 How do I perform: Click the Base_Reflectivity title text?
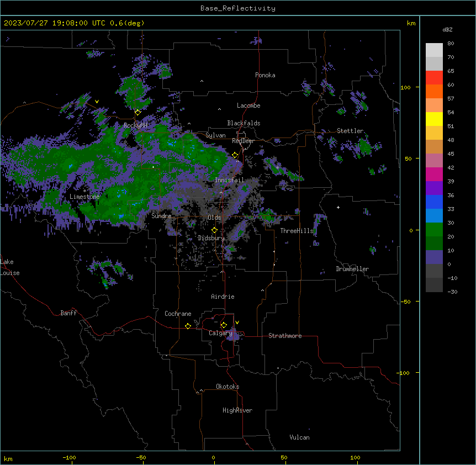(x=238, y=8)
